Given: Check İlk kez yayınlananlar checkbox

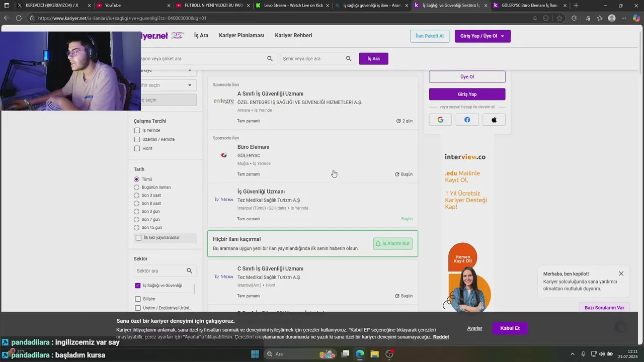Looking at the screenshot, I should tap(139, 238).
